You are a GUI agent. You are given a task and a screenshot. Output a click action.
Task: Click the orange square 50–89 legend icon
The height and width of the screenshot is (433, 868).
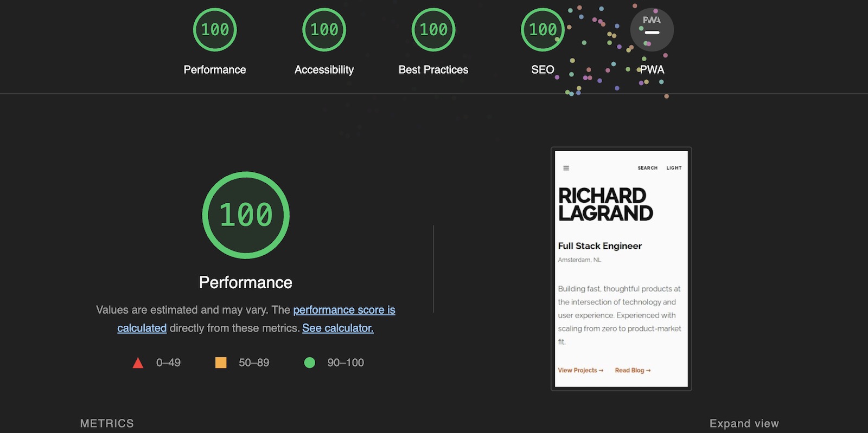click(221, 363)
